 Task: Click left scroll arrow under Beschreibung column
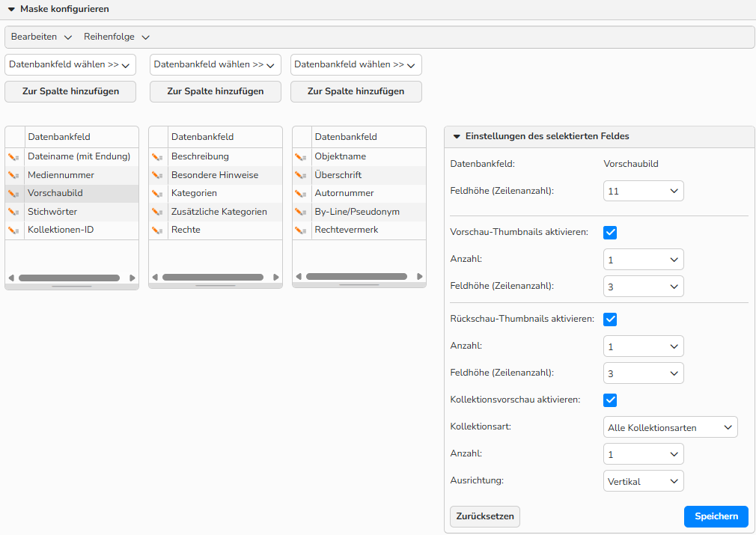[155, 277]
